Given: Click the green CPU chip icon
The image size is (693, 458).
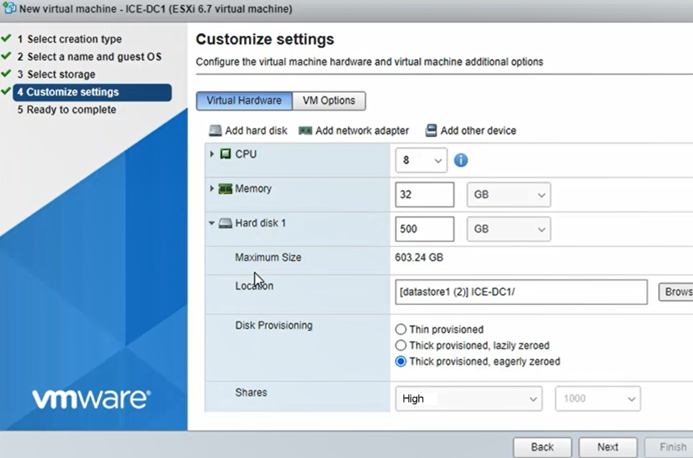Looking at the screenshot, I should [x=225, y=154].
